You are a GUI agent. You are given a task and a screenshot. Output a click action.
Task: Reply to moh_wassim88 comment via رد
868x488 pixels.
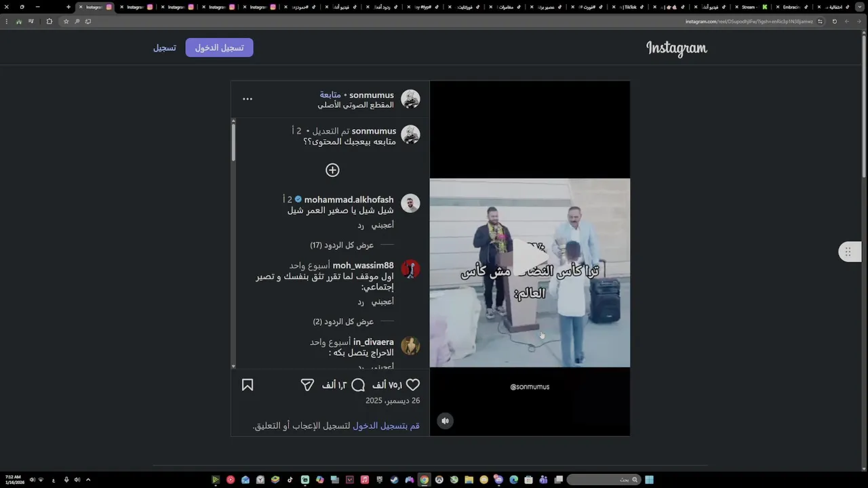click(361, 302)
